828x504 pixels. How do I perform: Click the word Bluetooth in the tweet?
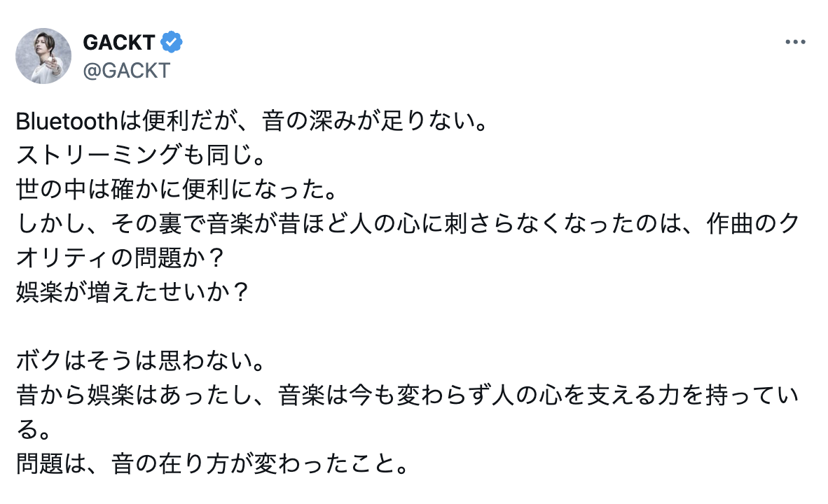coord(67,121)
